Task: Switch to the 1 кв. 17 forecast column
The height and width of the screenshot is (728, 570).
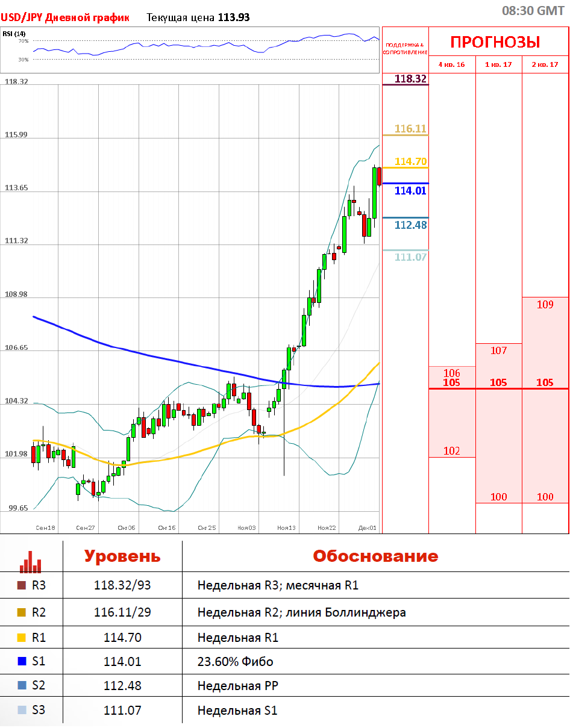Action: 498,64
